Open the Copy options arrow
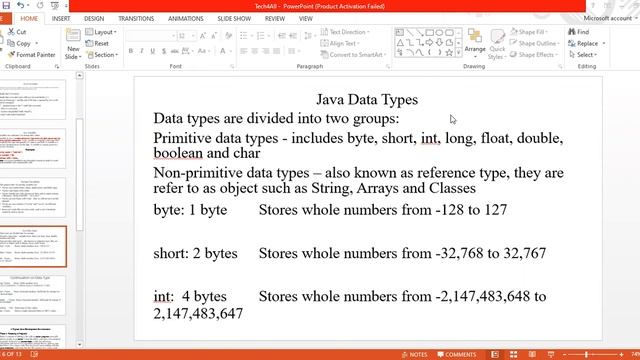 36,43
